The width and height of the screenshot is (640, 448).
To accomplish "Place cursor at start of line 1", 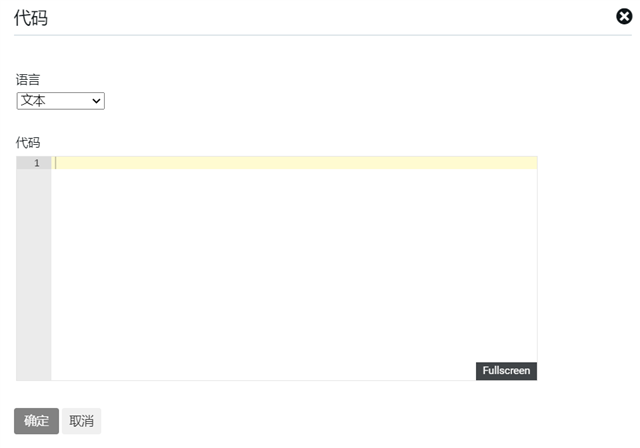I will (56, 163).
